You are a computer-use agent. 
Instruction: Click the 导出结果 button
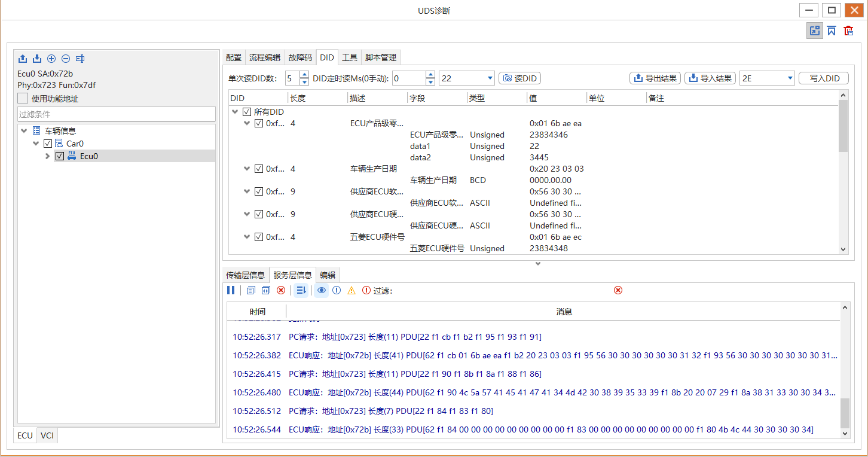655,78
